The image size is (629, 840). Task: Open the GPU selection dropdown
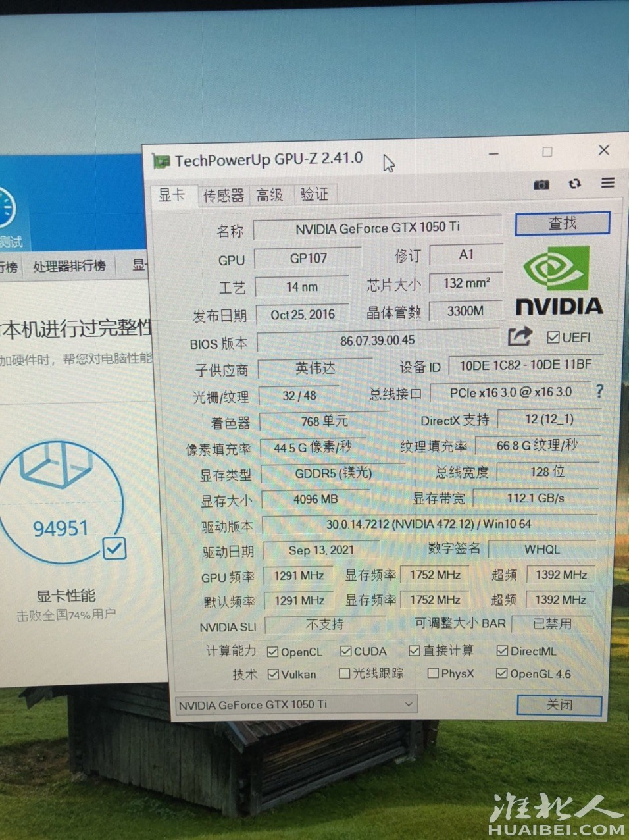(x=296, y=704)
